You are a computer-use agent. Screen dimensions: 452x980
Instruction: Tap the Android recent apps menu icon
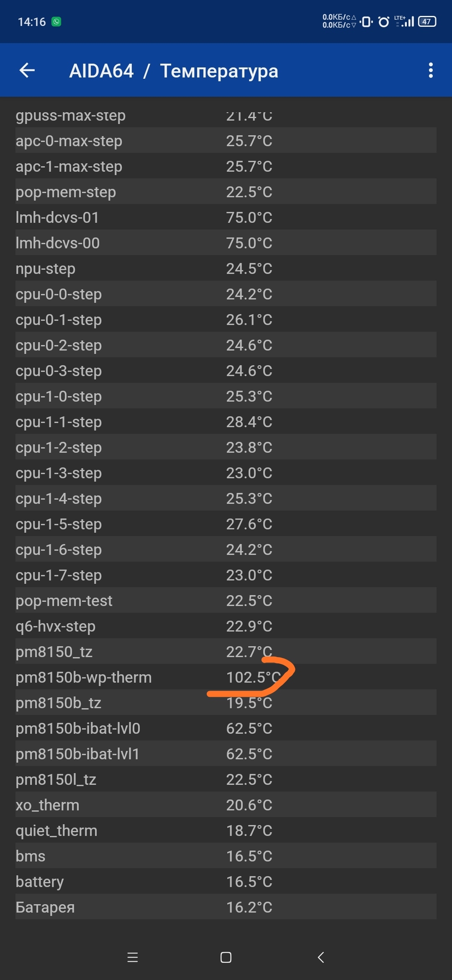click(133, 957)
